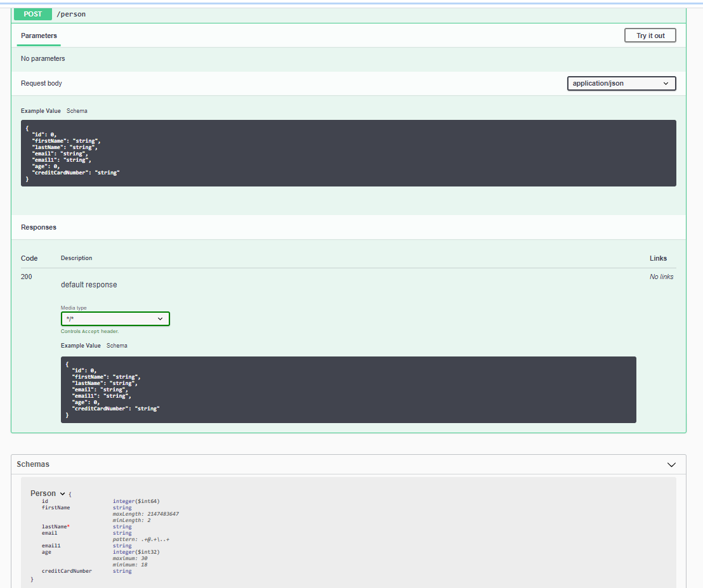The height and width of the screenshot is (588, 703).
Task: Click the 200 response code
Action: [27, 277]
